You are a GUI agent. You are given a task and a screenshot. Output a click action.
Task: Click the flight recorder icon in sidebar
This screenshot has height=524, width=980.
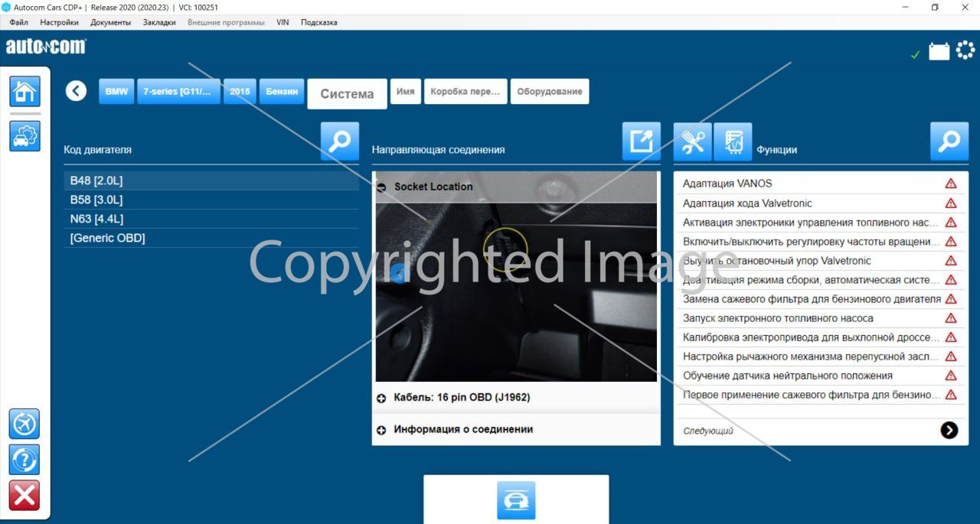(x=24, y=424)
